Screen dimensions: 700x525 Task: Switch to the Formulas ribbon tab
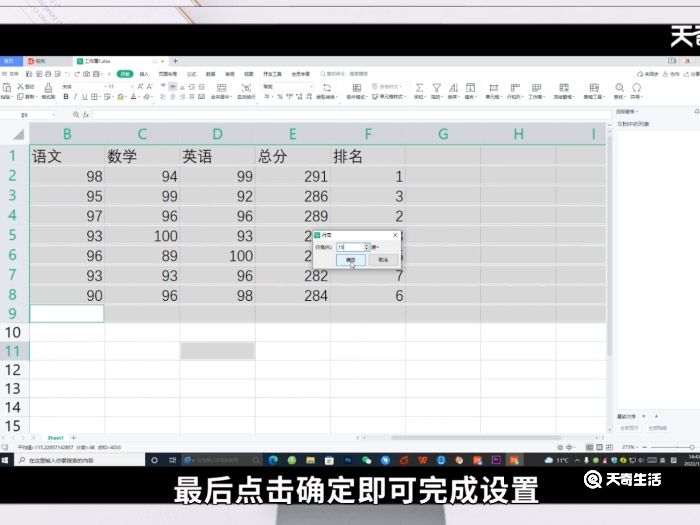coord(192,74)
